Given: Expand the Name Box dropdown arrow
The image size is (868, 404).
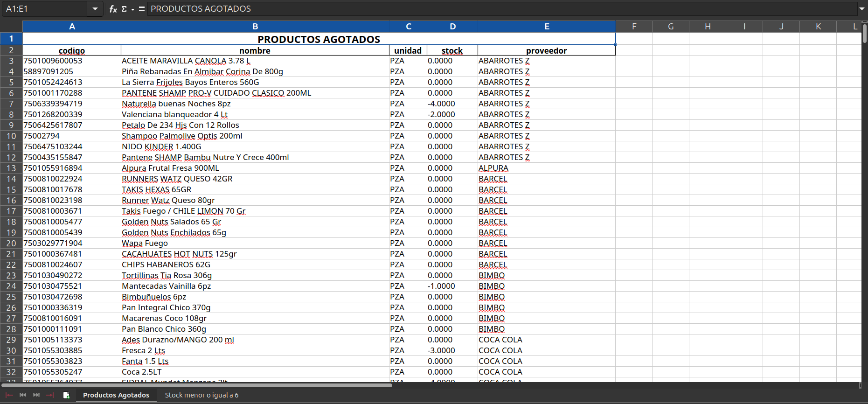Looking at the screenshot, I should 95,9.
